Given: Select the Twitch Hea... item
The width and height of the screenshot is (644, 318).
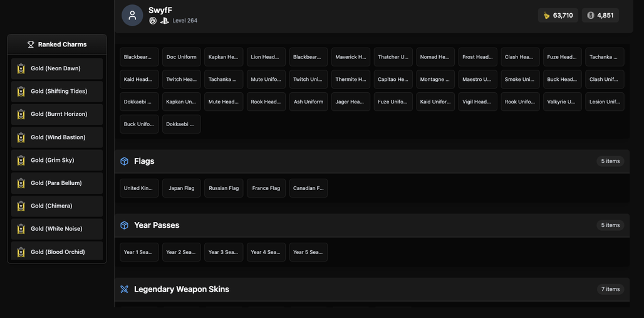Looking at the screenshot, I should coord(182,80).
